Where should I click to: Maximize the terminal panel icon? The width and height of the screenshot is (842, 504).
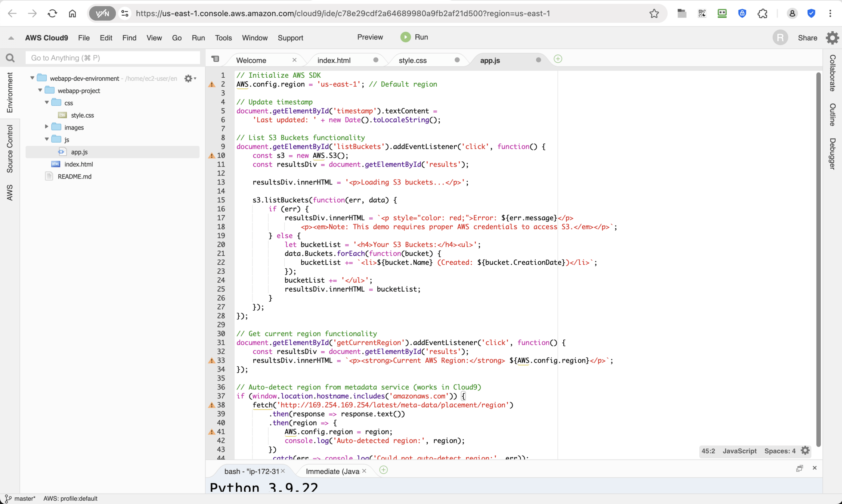pos(799,468)
